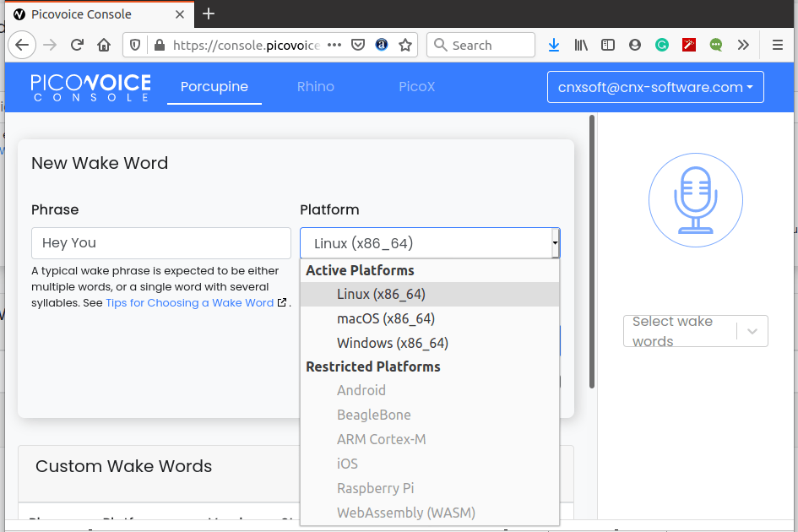This screenshot has width=798, height=532.
Task: Toggle the sidebar view icon
Action: [x=608, y=46]
